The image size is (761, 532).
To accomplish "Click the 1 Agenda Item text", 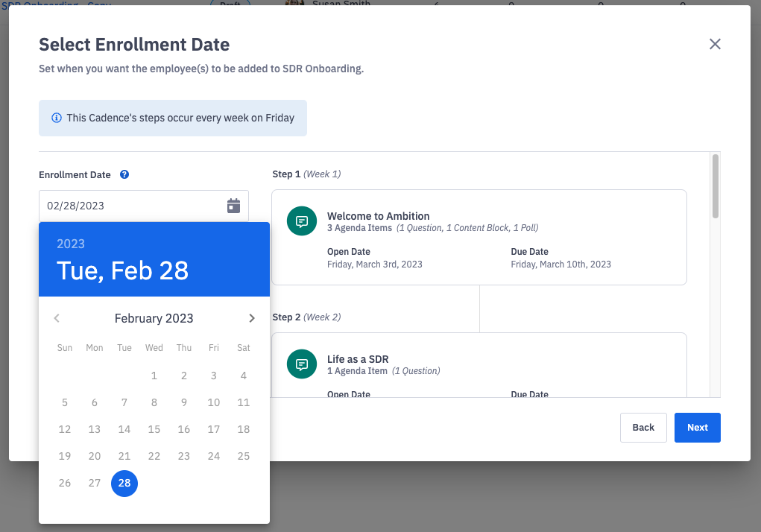I will [357, 371].
